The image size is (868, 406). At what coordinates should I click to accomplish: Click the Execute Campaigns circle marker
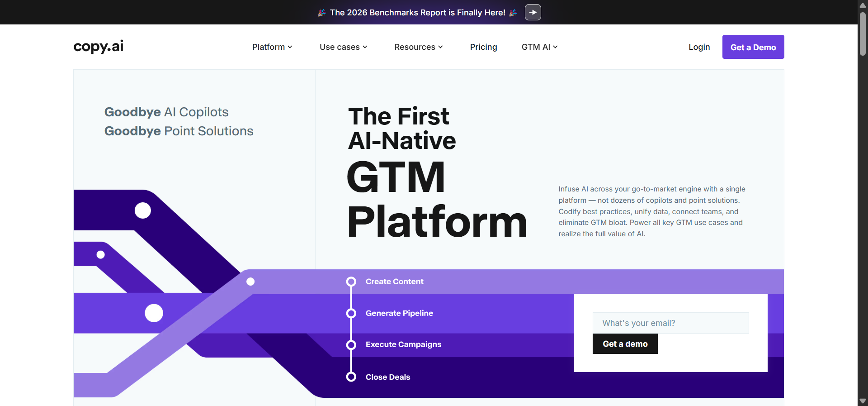click(x=351, y=345)
